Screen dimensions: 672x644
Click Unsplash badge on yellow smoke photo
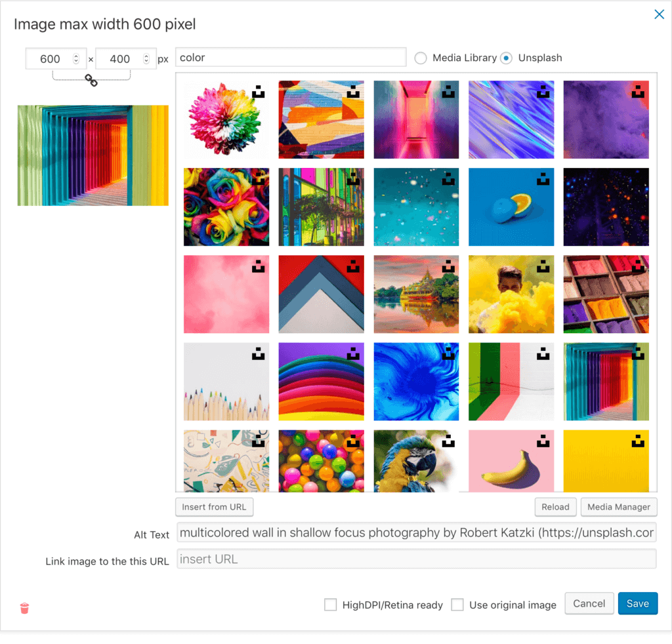(x=543, y=266)
